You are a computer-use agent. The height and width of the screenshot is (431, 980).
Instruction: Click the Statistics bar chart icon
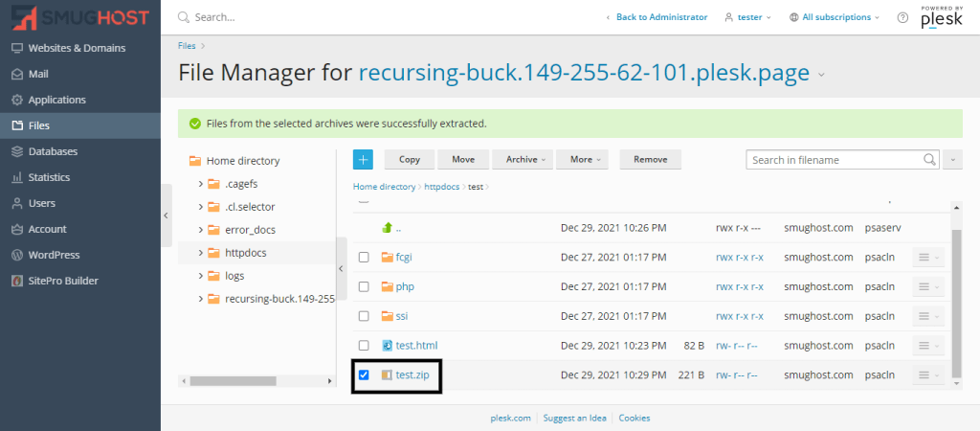[x=17, y=177]
